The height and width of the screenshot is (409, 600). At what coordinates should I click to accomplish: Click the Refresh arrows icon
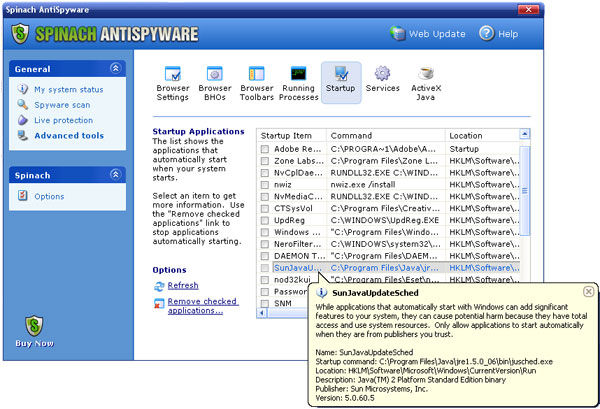pos(159,286)
